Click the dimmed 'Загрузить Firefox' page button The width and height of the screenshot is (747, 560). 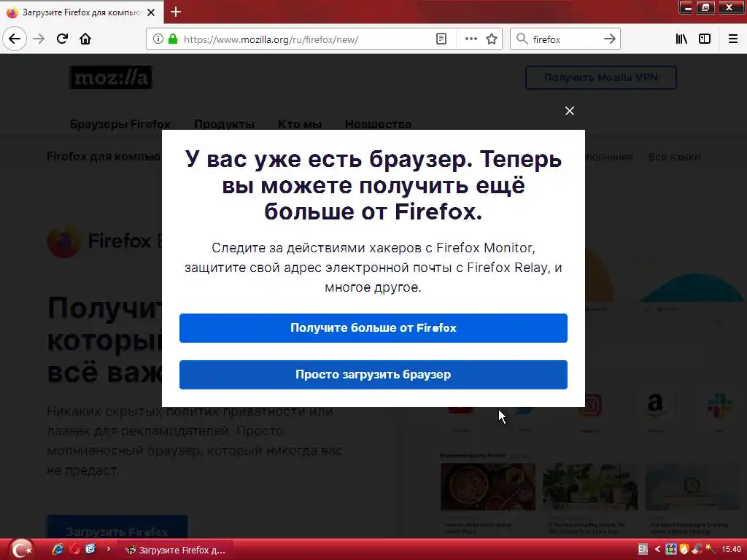117,527
